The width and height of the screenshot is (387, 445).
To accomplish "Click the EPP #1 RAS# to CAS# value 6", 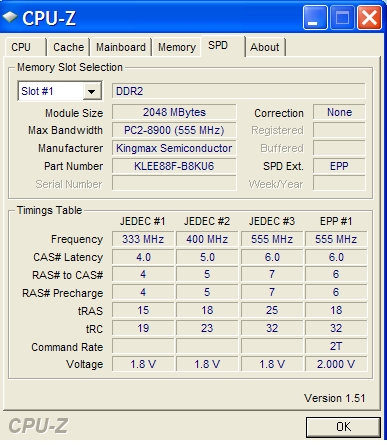I will coord(336,274).
